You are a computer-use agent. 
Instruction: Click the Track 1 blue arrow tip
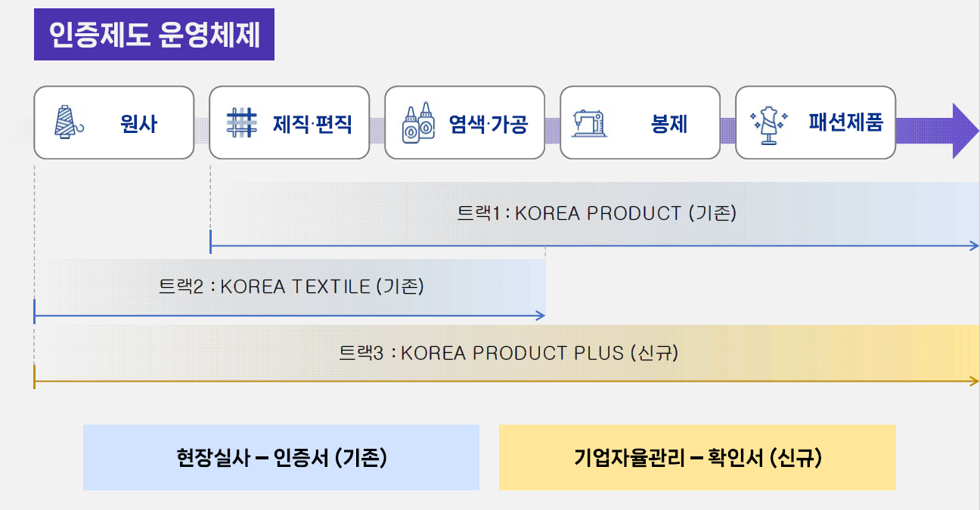point(975,246)
